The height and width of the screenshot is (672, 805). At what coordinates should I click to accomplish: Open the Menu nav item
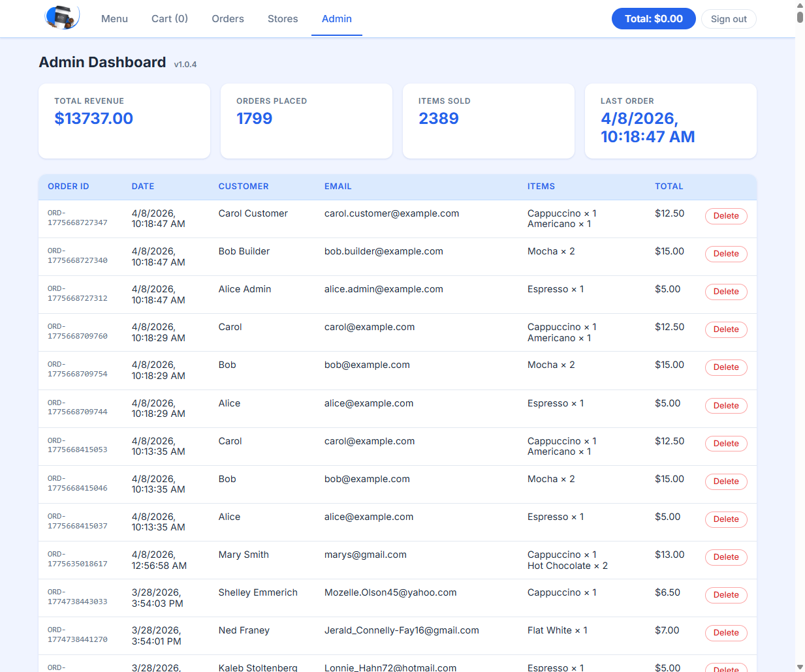click(x=114, y=19)
